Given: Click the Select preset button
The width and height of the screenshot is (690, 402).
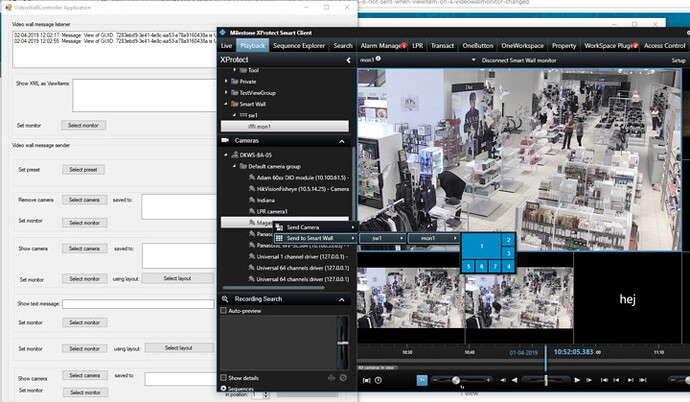Looking at the screenshot, I should click(x=84, y=169).
